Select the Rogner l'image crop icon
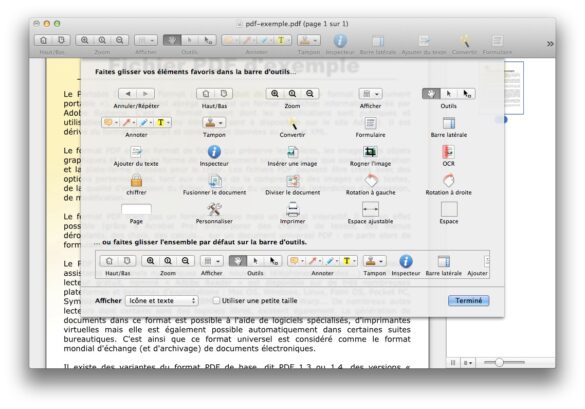This screenshot has height=409, width=585. click(370, 152)
